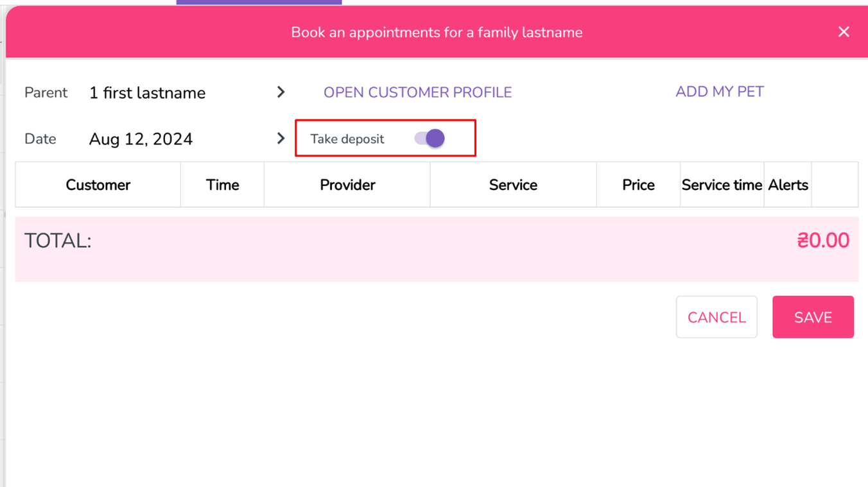
Task: Click the Price column header
Action: click(638, 185)
